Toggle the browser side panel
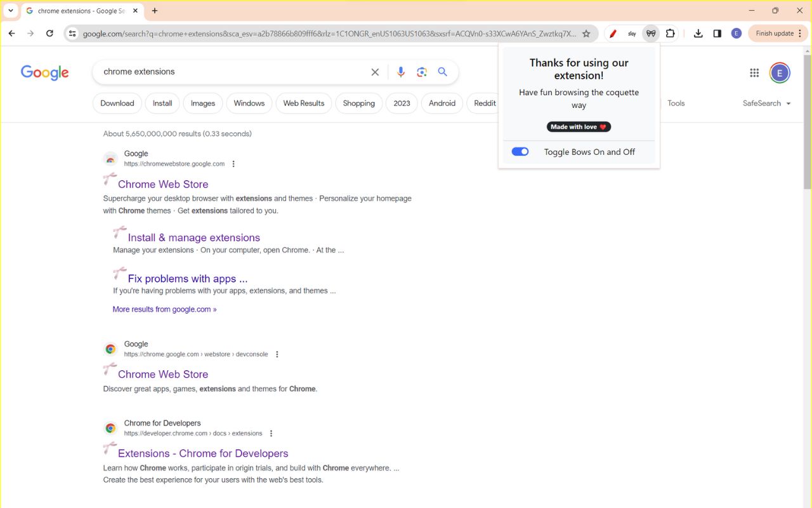 [717, 34]
